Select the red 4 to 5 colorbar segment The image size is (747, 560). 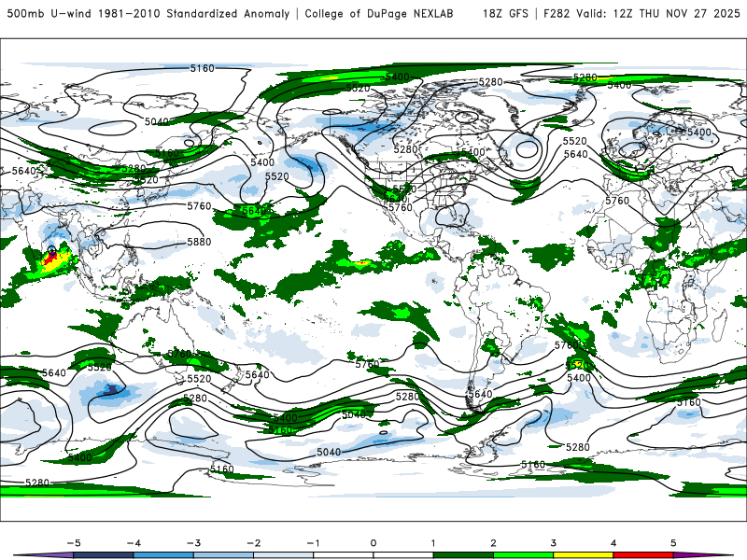click(643, 555)
